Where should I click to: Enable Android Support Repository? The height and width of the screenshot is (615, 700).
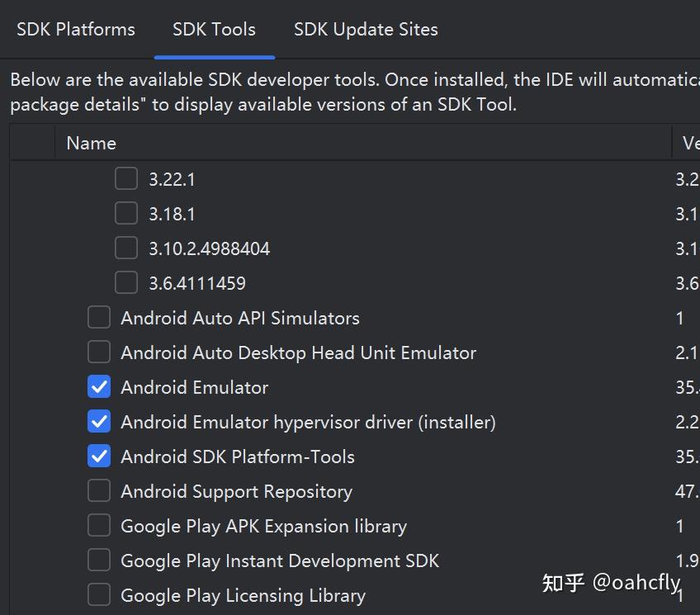click(98, 490)
